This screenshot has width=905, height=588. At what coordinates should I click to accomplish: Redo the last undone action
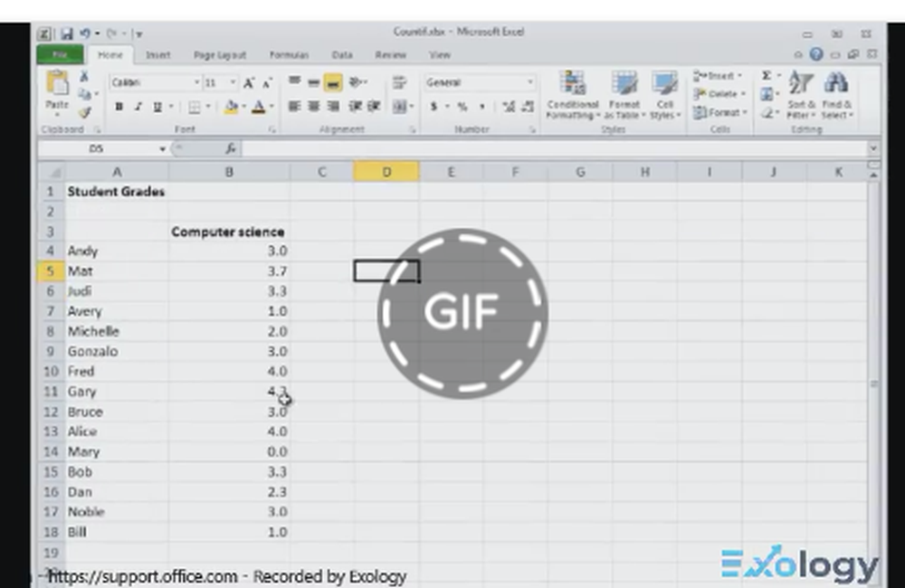tap(112, 33)
